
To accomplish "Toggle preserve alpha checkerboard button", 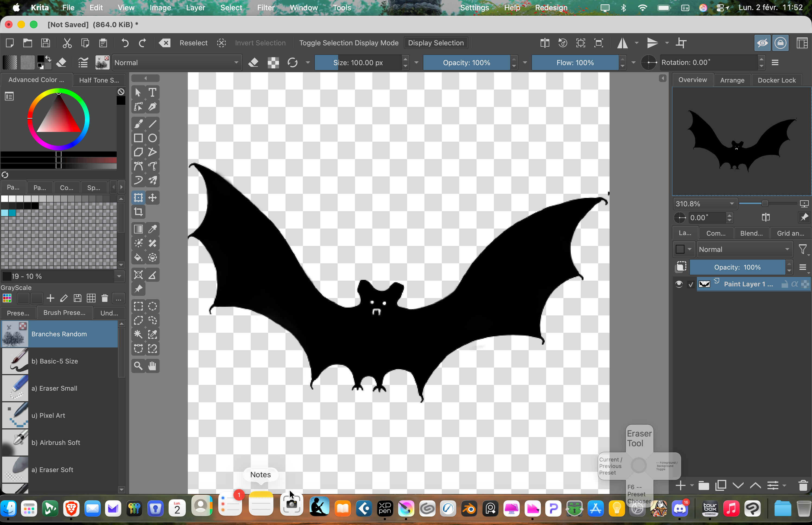I will (273, 63).
